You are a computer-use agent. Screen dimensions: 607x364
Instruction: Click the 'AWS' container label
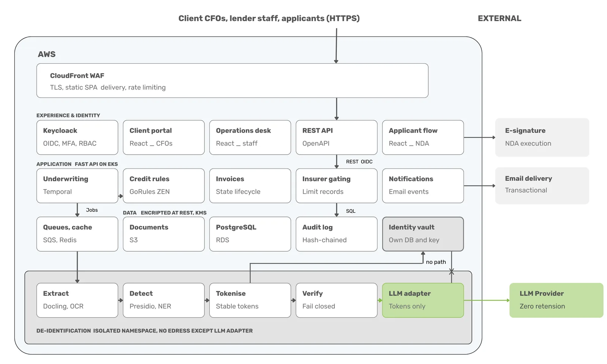click(x=47, y=54)
